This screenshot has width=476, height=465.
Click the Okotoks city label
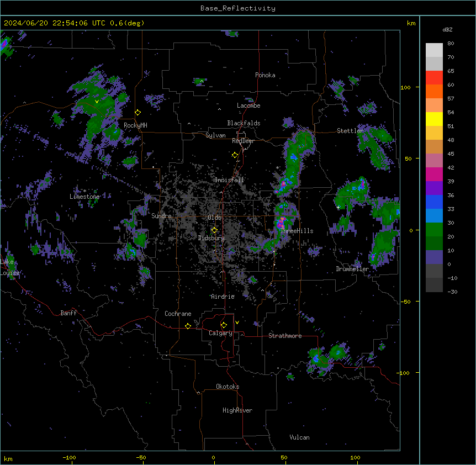pyautogui.click(x=228, y=387)
